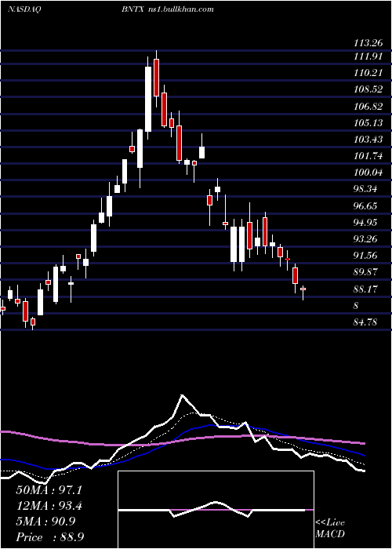The width and height of the screenshot is (392, 549).
Task: Click the BNTX ticker symbol
Action: pos(133,9)
